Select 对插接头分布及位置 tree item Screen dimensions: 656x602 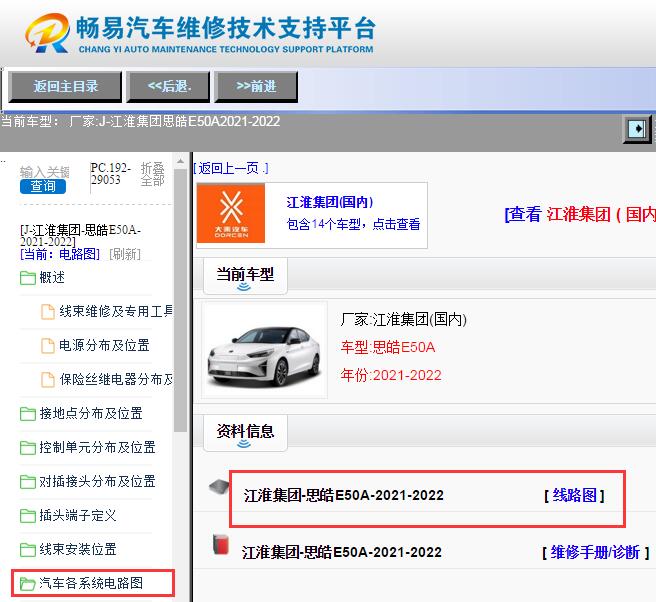pyautogui.click(x=97, y=481)
